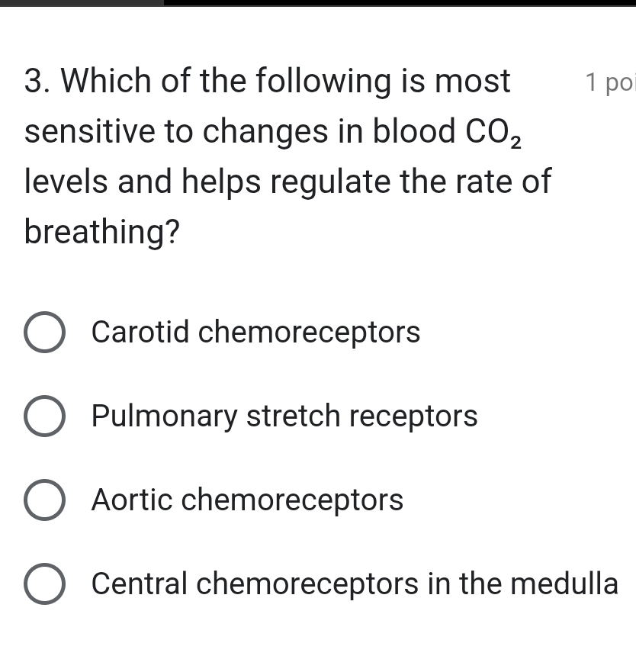Click the Aortic chemoreceptors label text
This screenshot has height=672, width=636.
point(247,500)
